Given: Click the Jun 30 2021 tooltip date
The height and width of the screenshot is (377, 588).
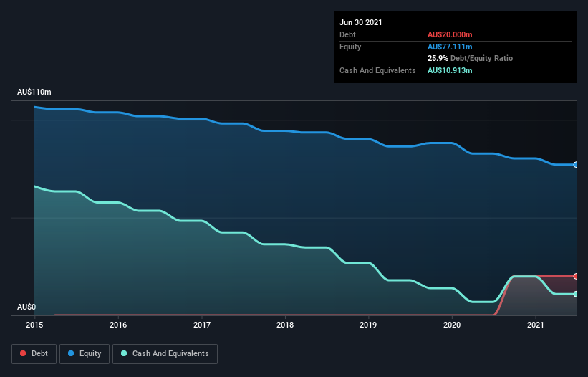Looking at the screenshot, I should coord(361,22).
